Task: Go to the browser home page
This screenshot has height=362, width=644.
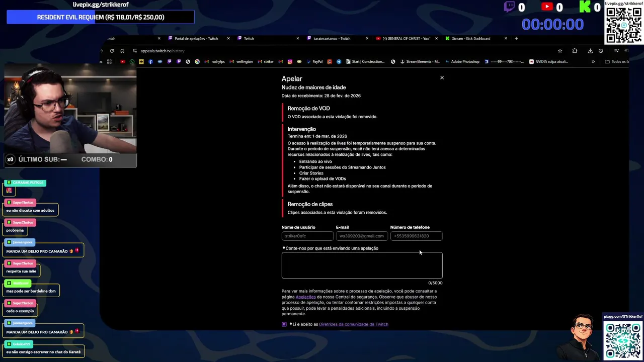Action: pos(122,51)
